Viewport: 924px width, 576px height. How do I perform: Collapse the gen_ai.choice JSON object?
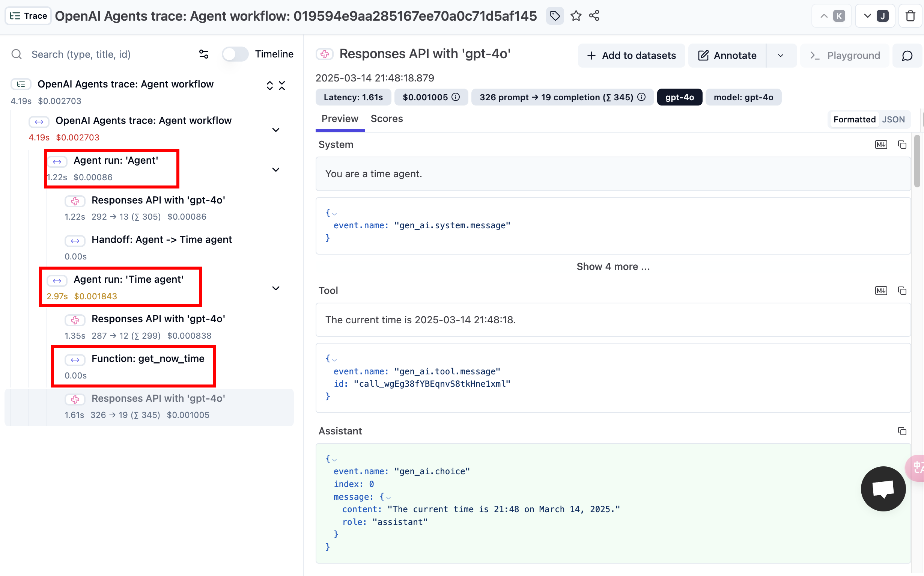335,460
